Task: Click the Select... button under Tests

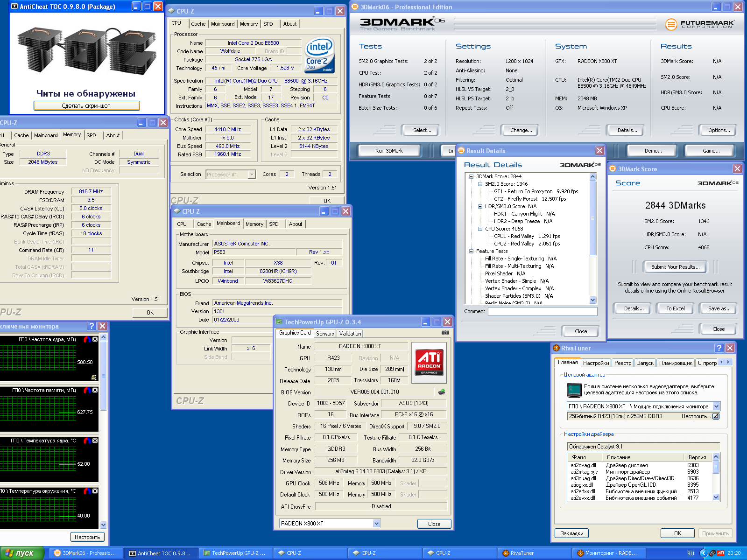Action: click(x=422, y=130)
